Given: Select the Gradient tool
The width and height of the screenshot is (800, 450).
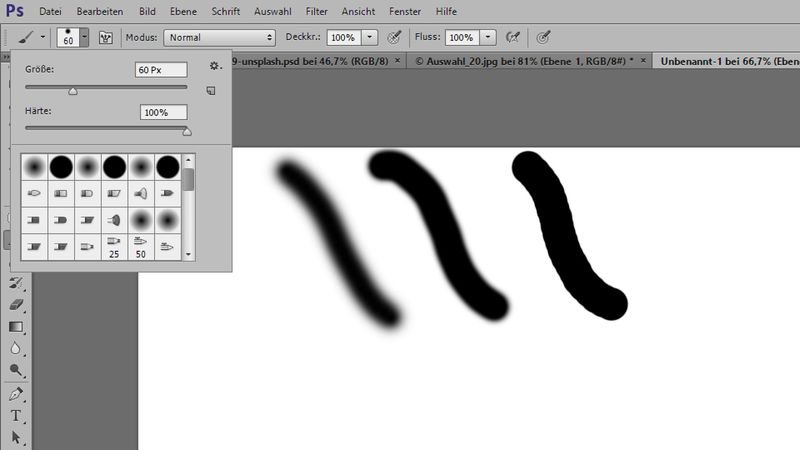Looking at the screenshot, I should (x=16, y=327).
